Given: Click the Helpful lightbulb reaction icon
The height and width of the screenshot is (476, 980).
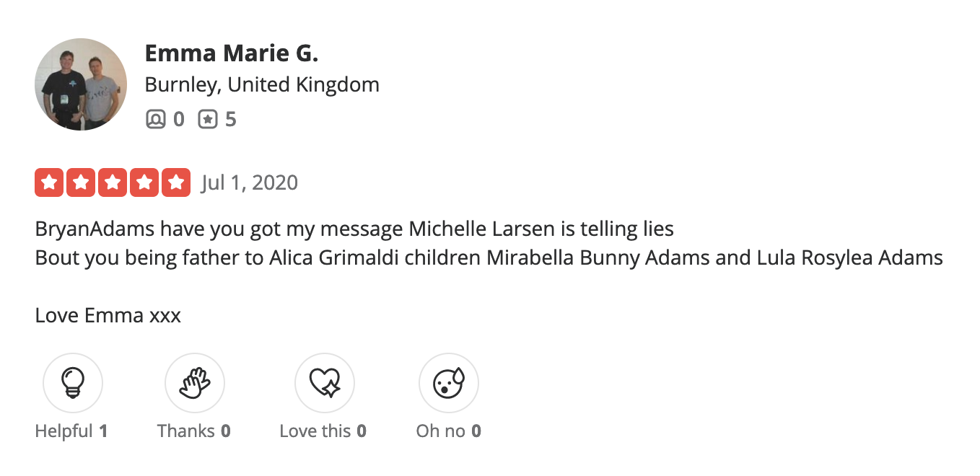Looking at the screenshot, I should 73,383.
